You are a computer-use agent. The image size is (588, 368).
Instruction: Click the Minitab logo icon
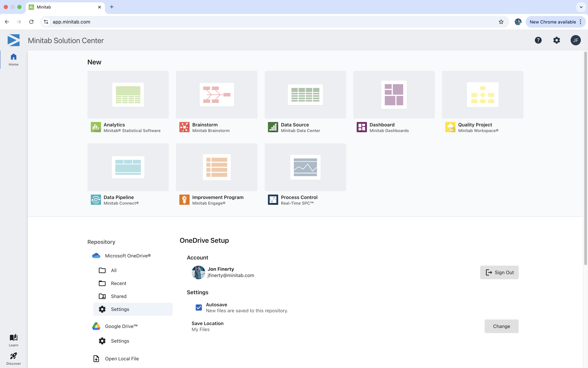pos(13,40)
